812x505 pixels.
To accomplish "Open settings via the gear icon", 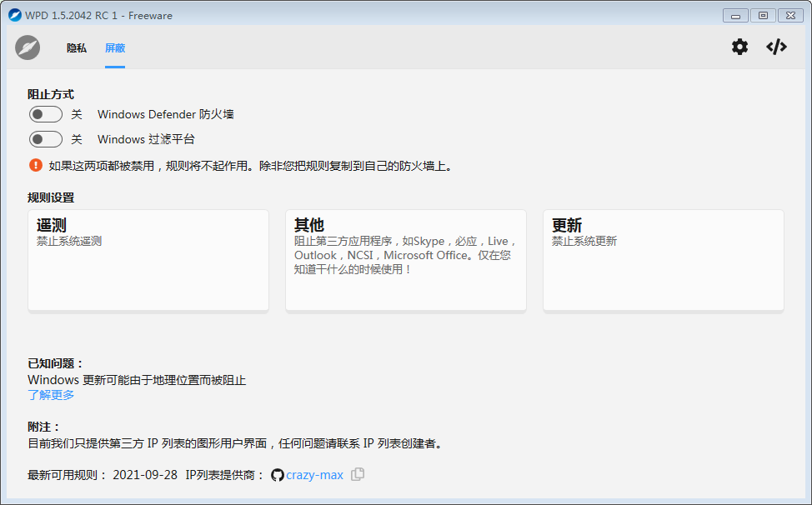I will (739, 47).
